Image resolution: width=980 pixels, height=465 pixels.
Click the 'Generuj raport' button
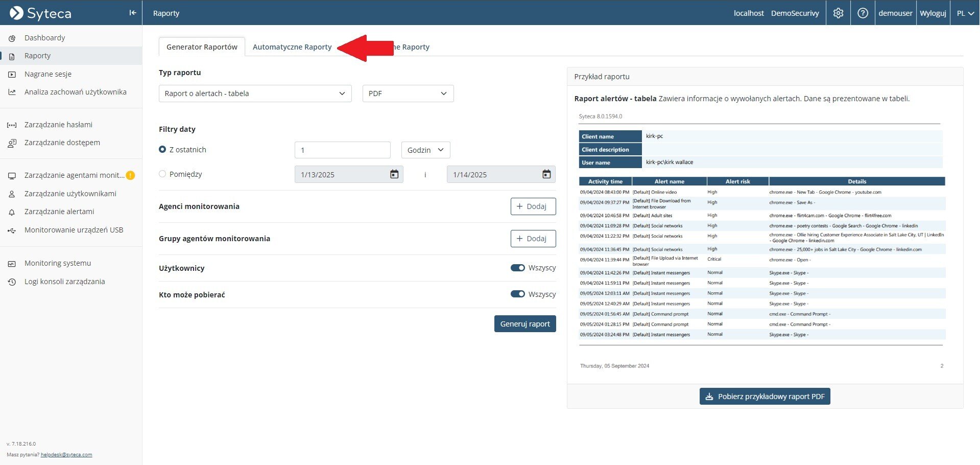click(x=524, y=324)
